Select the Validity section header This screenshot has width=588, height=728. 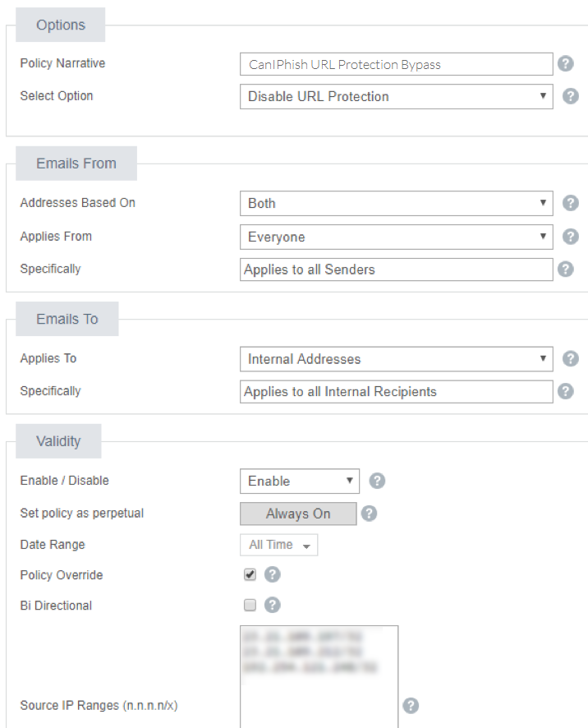57,440
